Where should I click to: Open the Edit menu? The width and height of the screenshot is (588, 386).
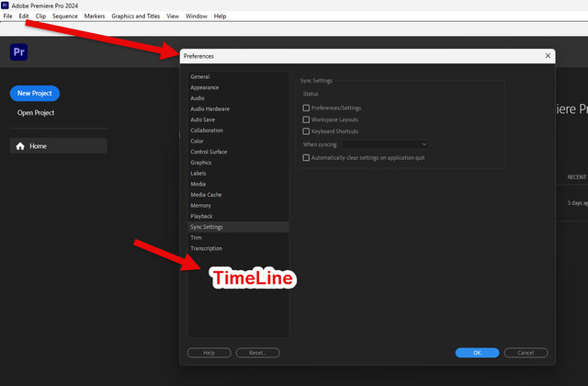[24, 17]
